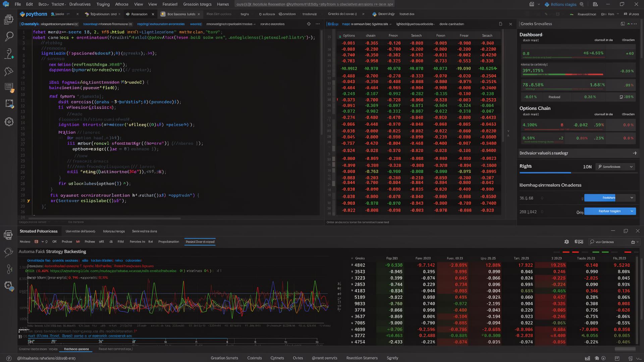Switch to the Streamed Peturicass tab
The image size is (644, 362).
39,231
